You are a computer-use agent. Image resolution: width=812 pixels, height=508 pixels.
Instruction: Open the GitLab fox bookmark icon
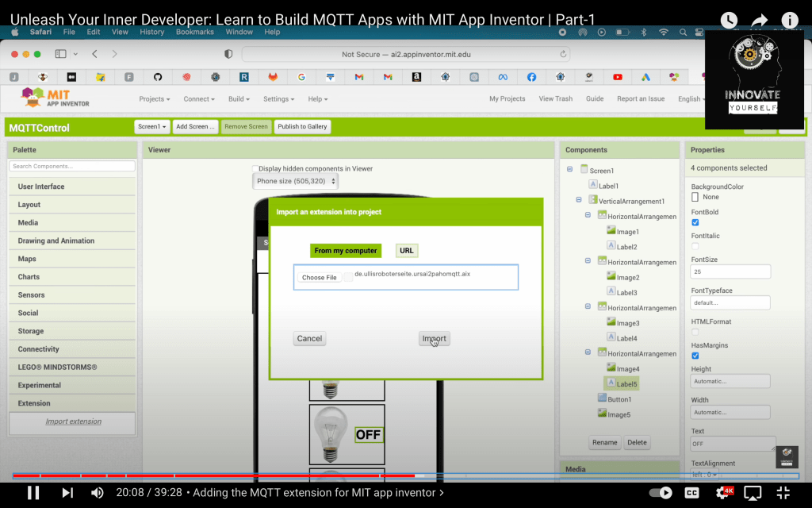coord(273,77)
